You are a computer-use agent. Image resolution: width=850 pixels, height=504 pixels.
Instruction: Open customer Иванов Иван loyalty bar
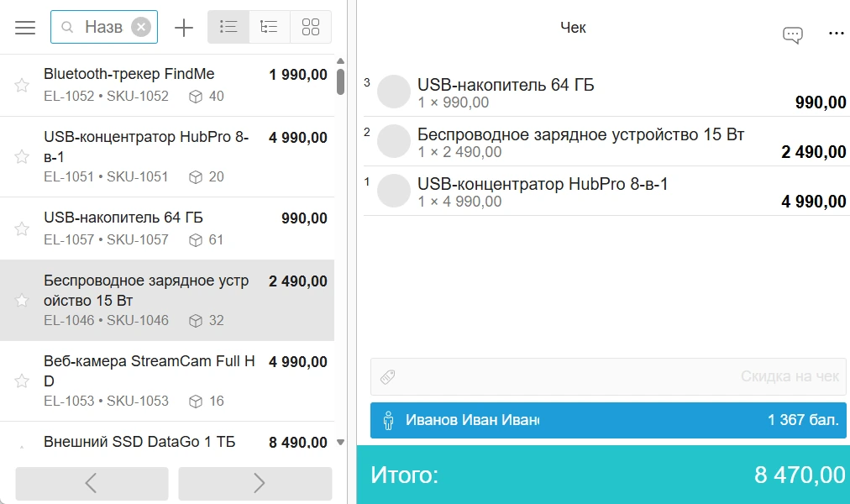tap(608, 420)
